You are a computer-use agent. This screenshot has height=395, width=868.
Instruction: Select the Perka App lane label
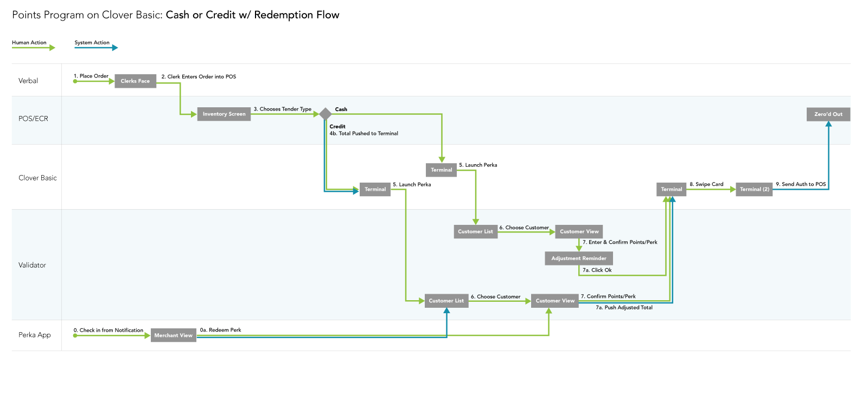point(35,335)
